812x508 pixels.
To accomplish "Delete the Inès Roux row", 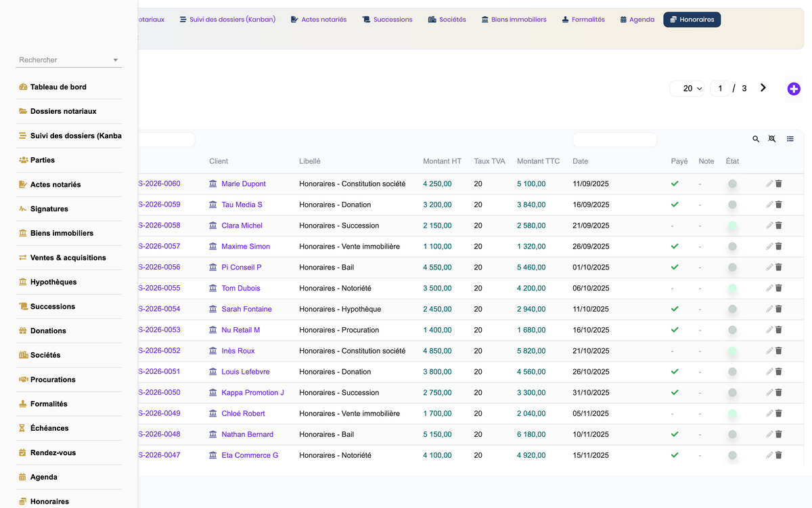I will pos(778,351).
